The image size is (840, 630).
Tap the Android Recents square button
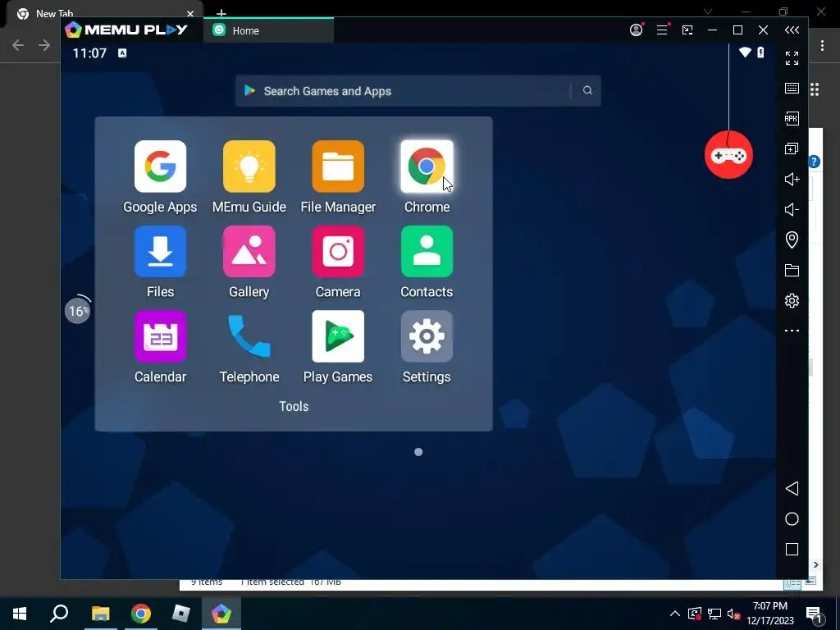[x=792, y=549]
